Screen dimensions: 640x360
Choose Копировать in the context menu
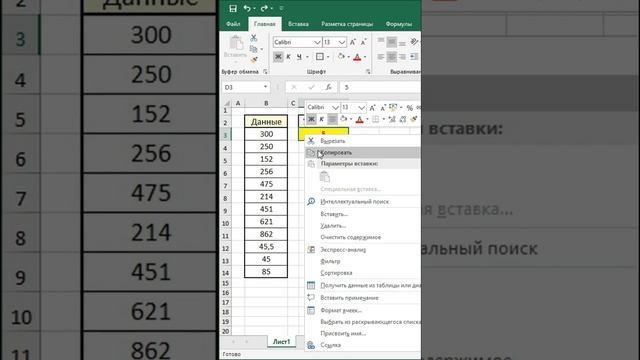click(x=363, y=153)
